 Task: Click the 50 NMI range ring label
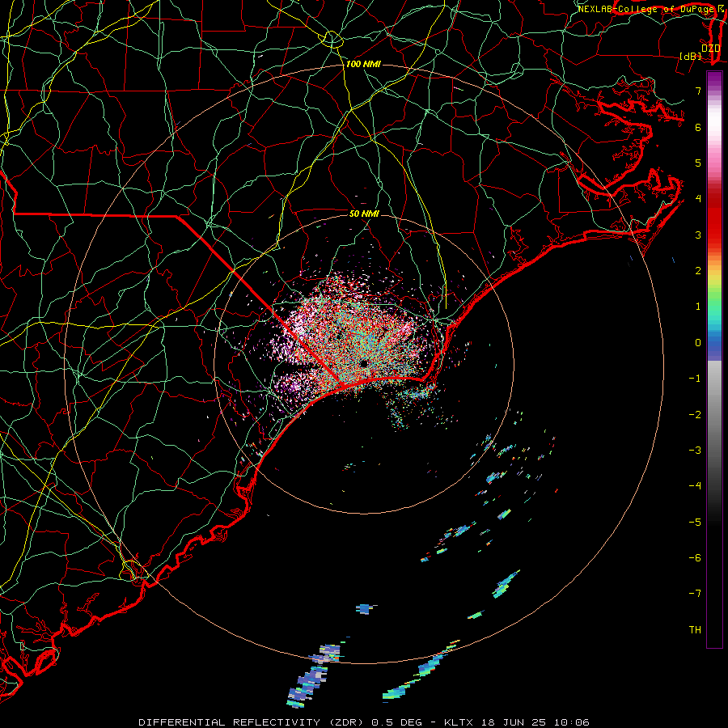tap(364, 214)
